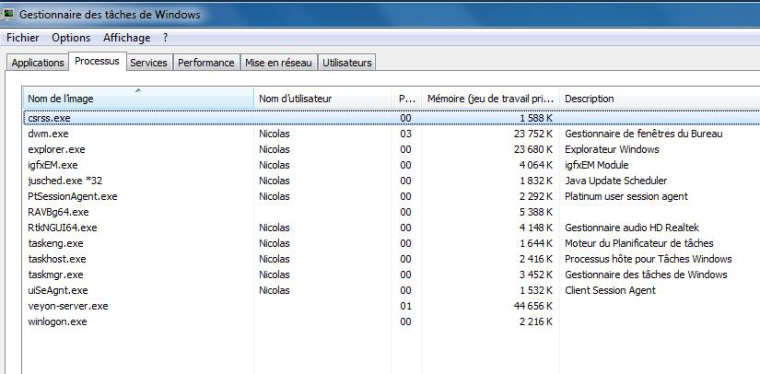Viewport: 760px width, 374px height.
Task: Go to the Mise en réseau tab
Action: [x=279, y=63]
